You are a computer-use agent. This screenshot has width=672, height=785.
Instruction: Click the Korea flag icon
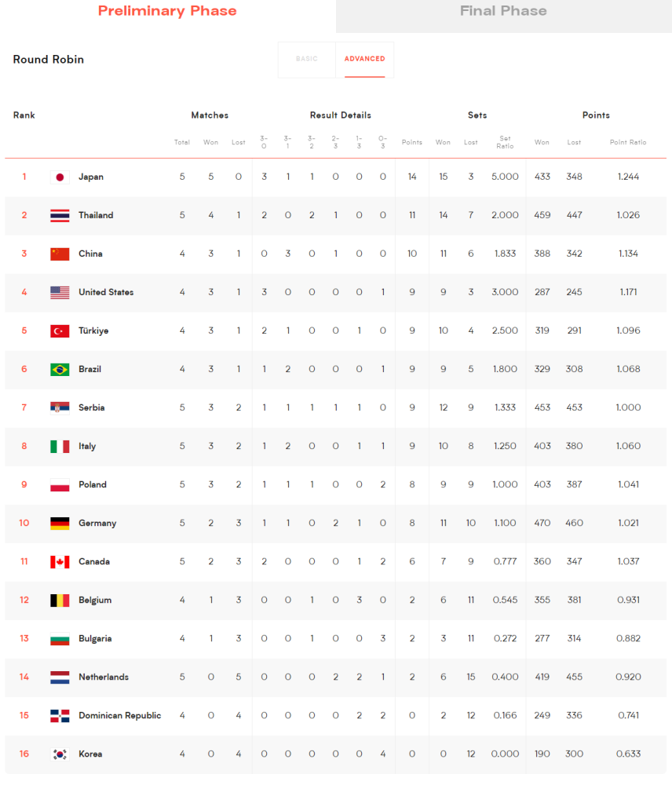coord(60,754)
